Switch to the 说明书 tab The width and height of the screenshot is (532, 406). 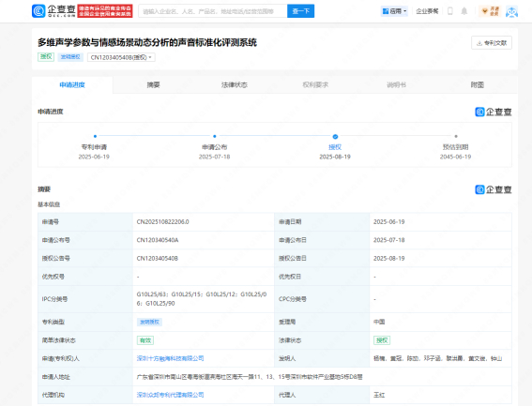[396, 84]
